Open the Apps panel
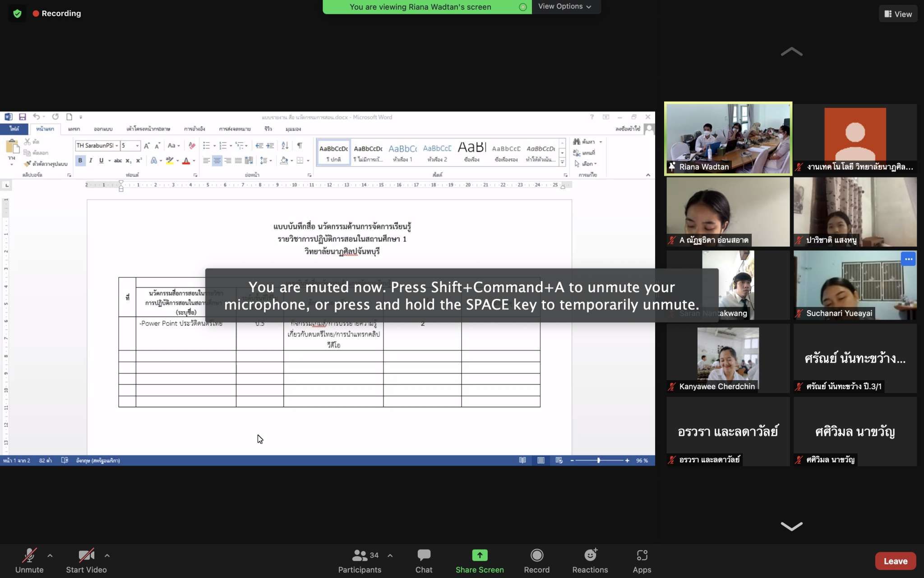Viewport: 924px width, 578px height. tap(642, 561)
